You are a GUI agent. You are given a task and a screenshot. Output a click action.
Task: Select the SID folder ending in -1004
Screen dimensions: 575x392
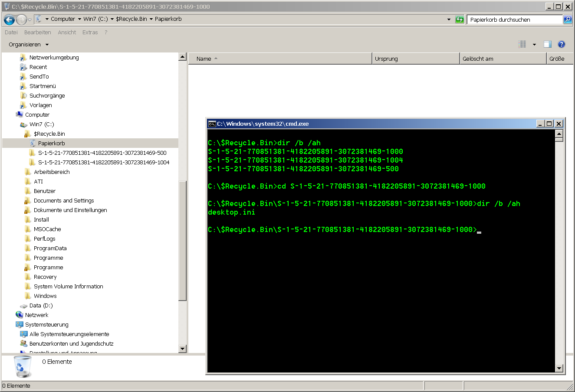(104, 162)
